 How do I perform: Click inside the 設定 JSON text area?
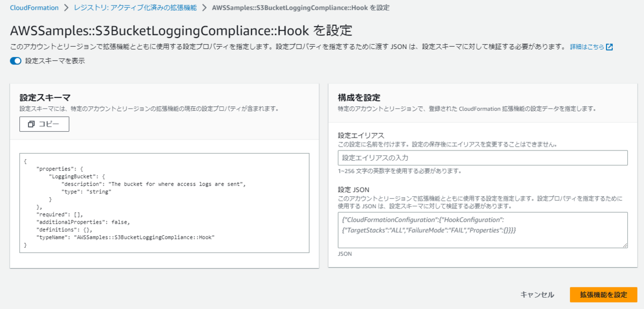pos(482,230)
